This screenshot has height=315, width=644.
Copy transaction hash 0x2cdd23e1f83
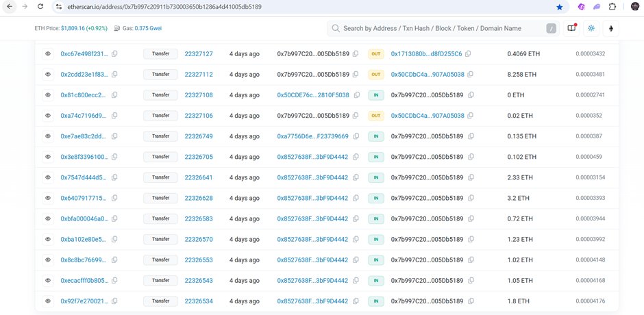[114, 75]
